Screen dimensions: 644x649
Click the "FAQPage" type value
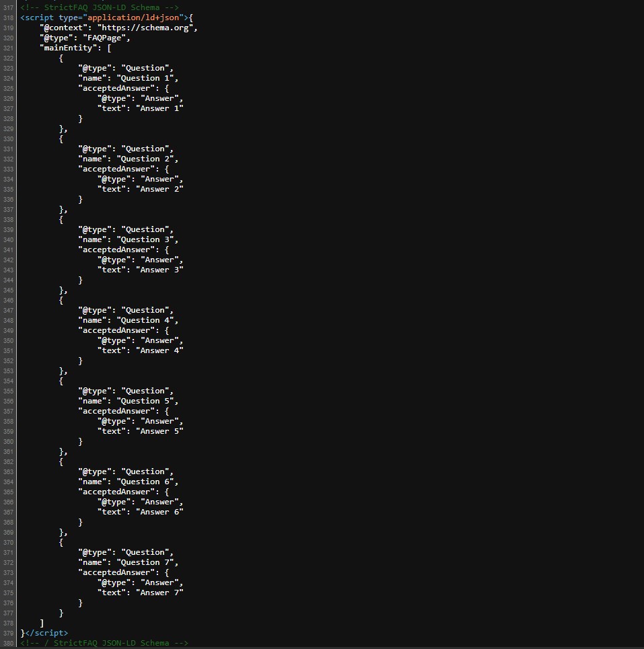(104, 38)
